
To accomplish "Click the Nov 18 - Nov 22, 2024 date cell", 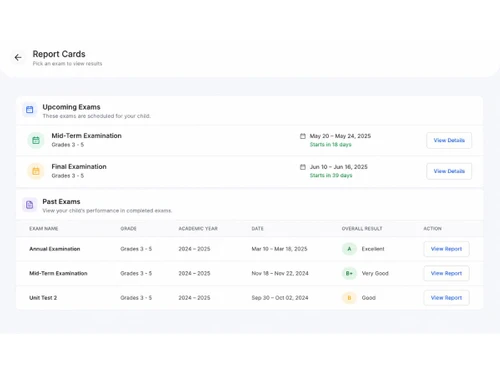I will pyautogui.click(x=280, y=273).
